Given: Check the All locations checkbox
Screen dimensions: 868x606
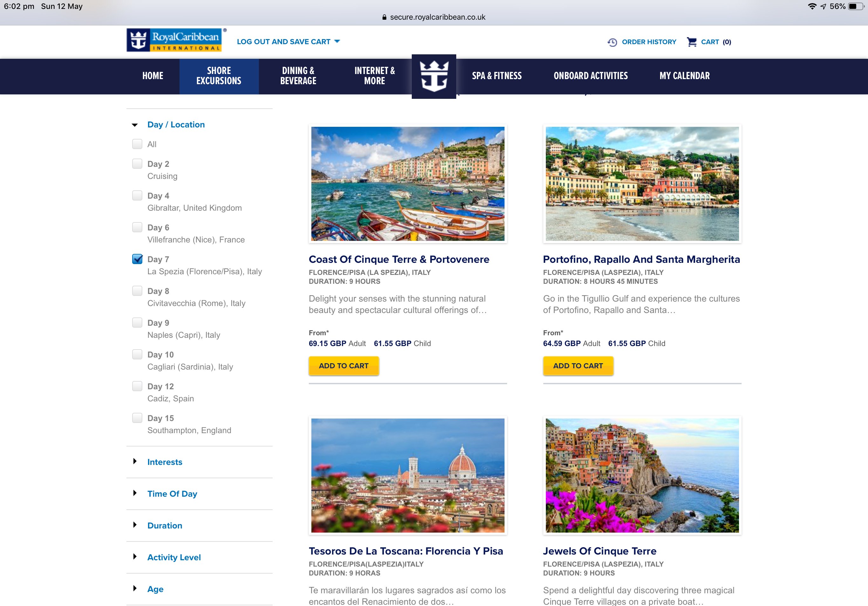Looking at the screenshot, I should [x=137, y=144].
